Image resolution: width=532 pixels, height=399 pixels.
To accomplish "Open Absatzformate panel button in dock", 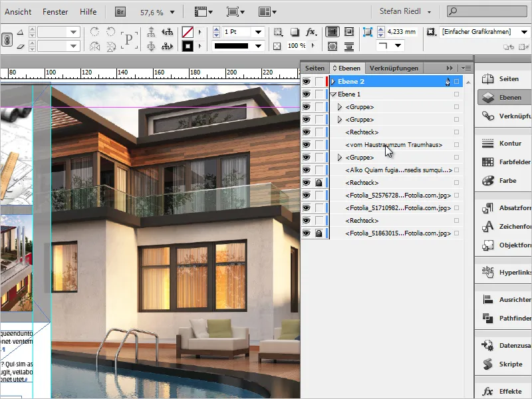I will [505, 207].
